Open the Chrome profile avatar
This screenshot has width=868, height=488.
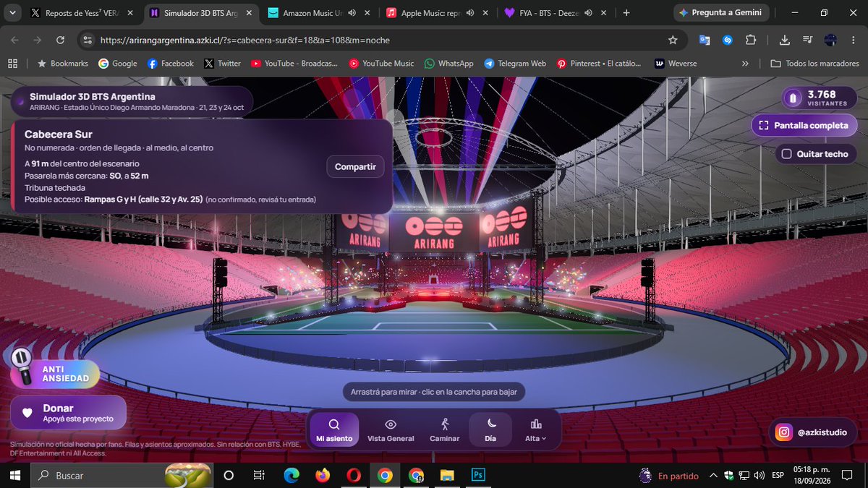tap(830, 40)
